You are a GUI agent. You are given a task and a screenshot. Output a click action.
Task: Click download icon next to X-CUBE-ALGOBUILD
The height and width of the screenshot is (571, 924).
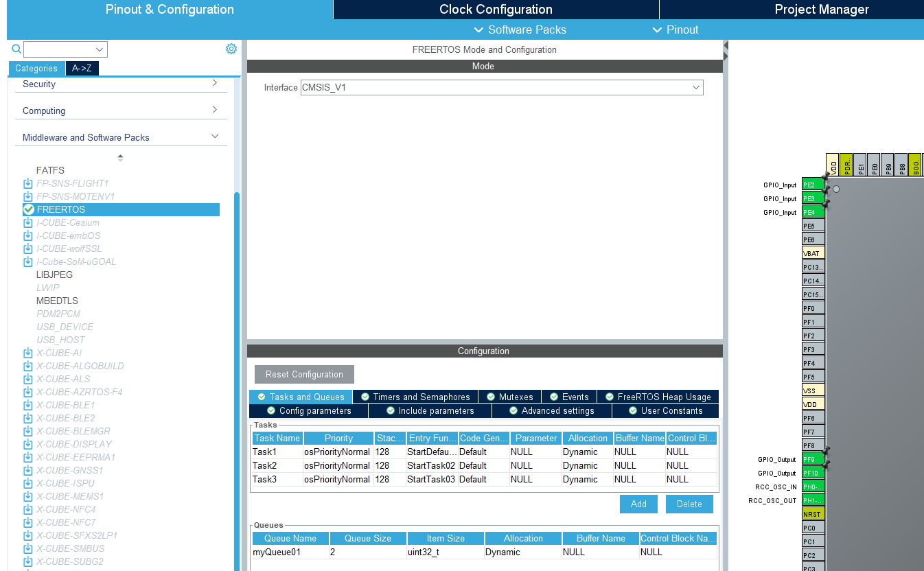tap(28, 366)
